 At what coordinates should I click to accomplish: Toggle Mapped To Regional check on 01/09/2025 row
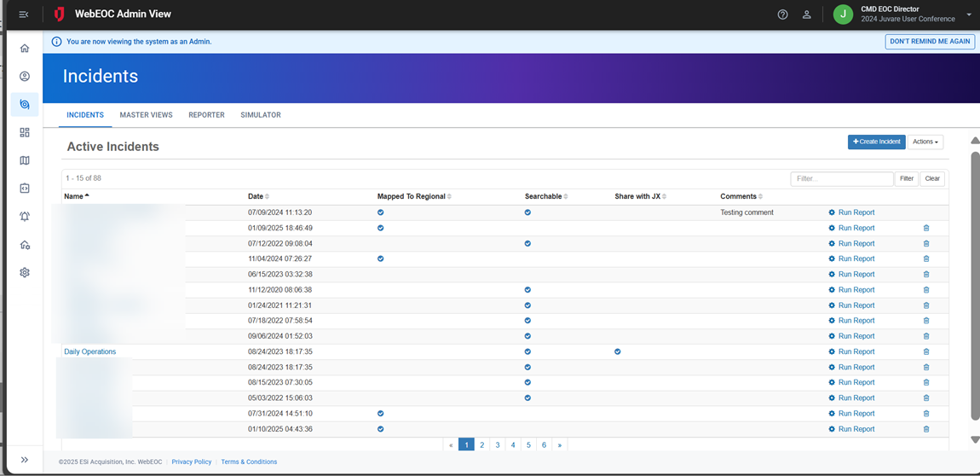pos(380,228)
